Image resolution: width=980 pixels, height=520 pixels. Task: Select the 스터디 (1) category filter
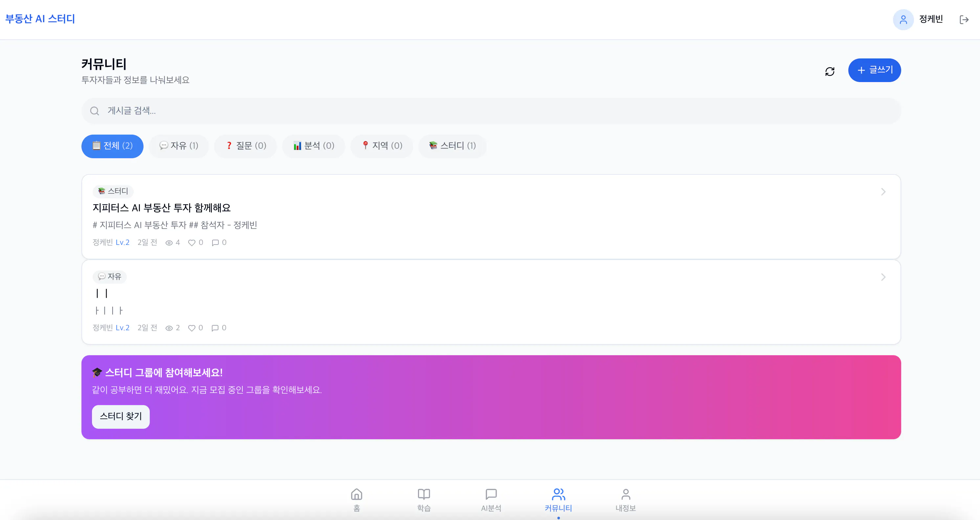coord(452,146)
